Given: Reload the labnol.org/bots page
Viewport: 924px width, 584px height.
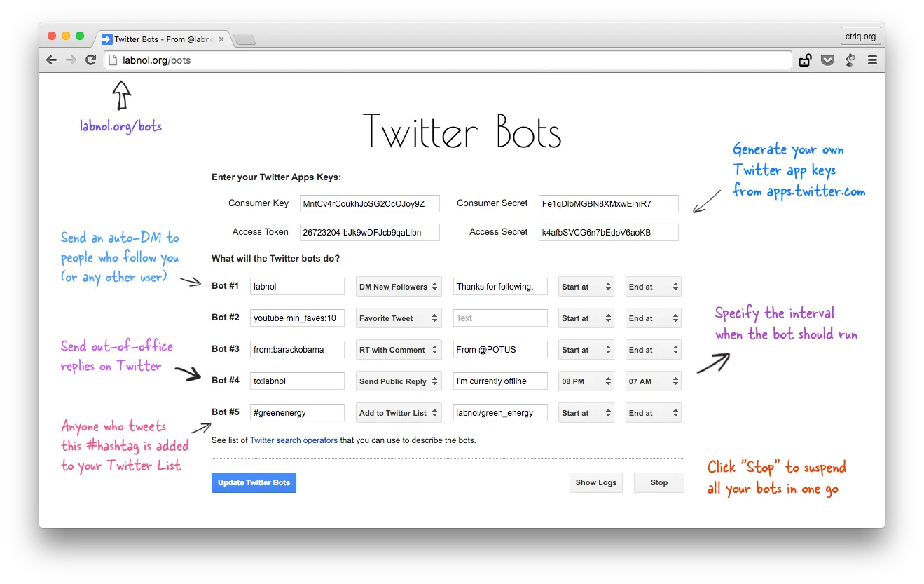Looking at the screenshot, I should [90, 60].
